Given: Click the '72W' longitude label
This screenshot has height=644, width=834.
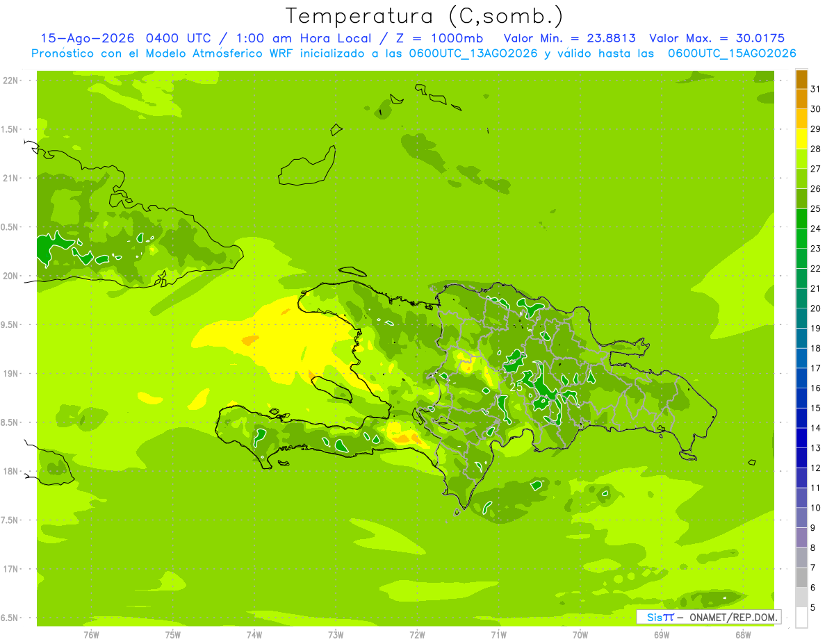Looking at the screenshot, I should [417, 635].
